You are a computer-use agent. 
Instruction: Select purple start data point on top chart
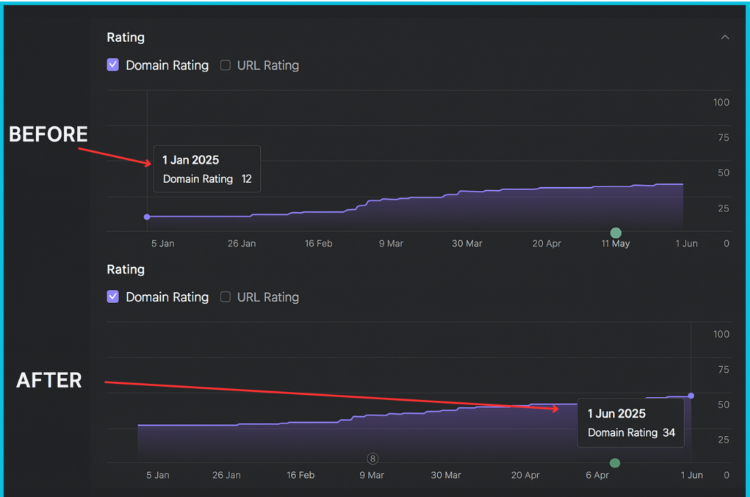147,217
